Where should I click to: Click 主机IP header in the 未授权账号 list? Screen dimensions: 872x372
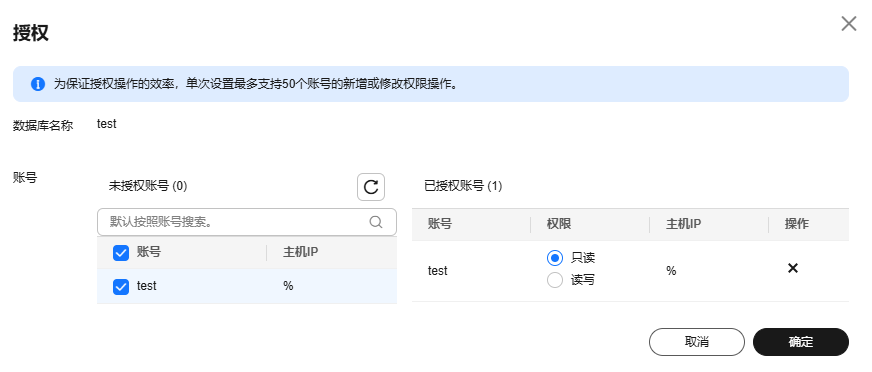[x=300, y=252]
